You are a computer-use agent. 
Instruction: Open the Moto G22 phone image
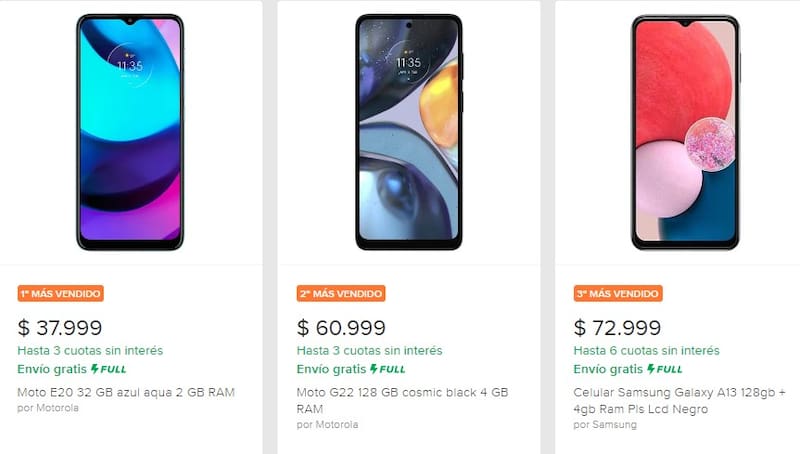click(x=409, y=132)
